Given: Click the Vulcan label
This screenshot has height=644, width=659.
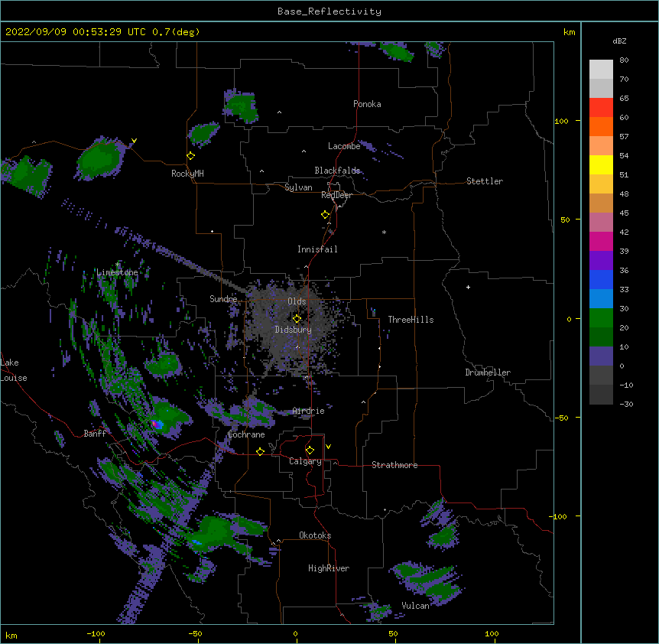Looking at the screenshot, I should point(415,606).
